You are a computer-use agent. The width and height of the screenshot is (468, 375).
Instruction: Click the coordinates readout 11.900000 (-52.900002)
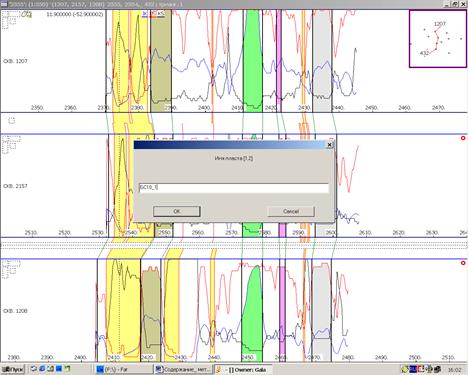[75, 14]
